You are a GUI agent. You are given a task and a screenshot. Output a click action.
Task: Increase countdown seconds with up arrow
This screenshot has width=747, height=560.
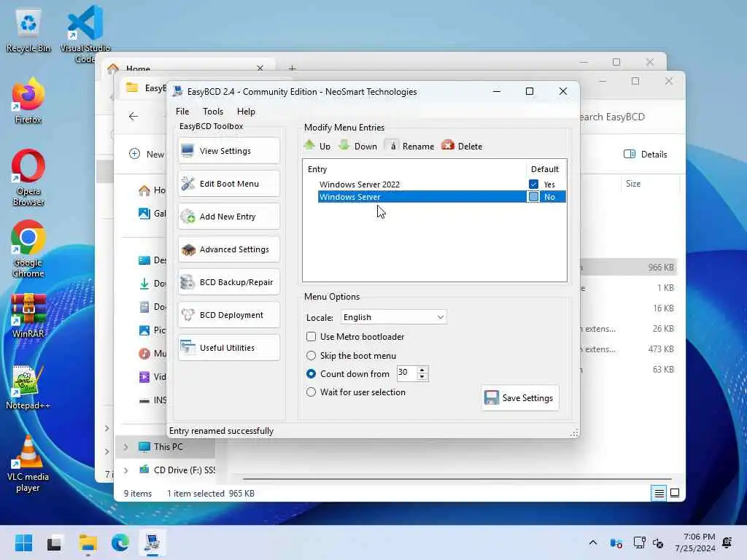422,370
